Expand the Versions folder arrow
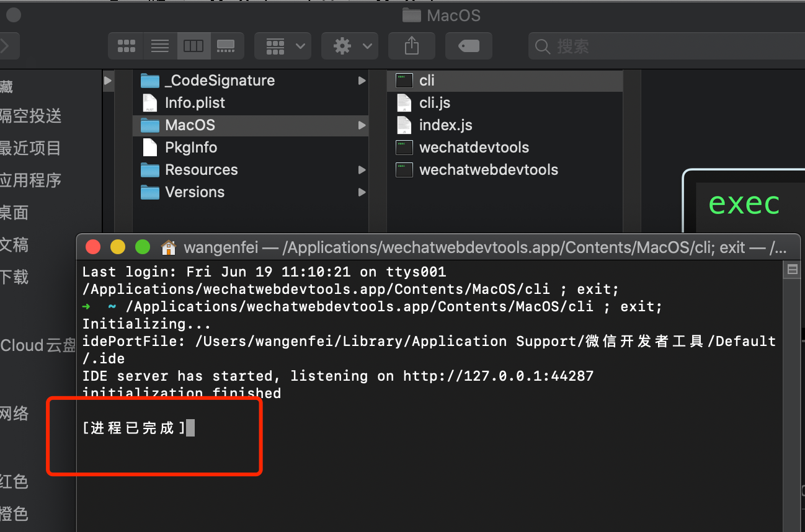Image resolution: width=805 pixels, height=532 pixels. 362,192
